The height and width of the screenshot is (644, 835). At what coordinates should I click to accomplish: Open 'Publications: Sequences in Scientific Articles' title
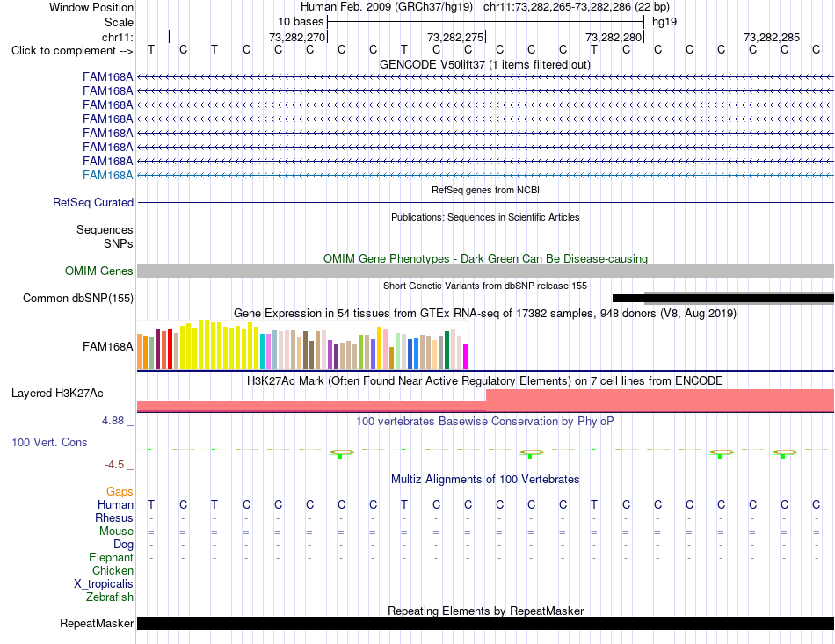coord(485,217)
